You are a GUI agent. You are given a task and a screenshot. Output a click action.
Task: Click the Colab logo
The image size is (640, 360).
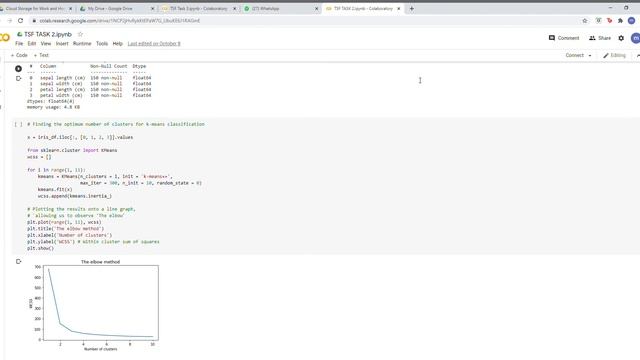4,38
